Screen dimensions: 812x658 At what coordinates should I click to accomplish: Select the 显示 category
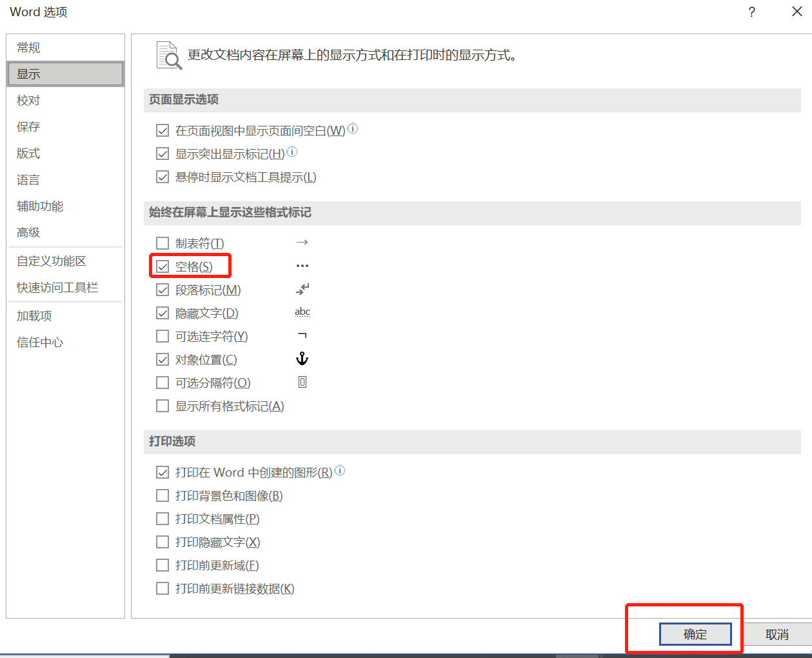click(65, 74)
